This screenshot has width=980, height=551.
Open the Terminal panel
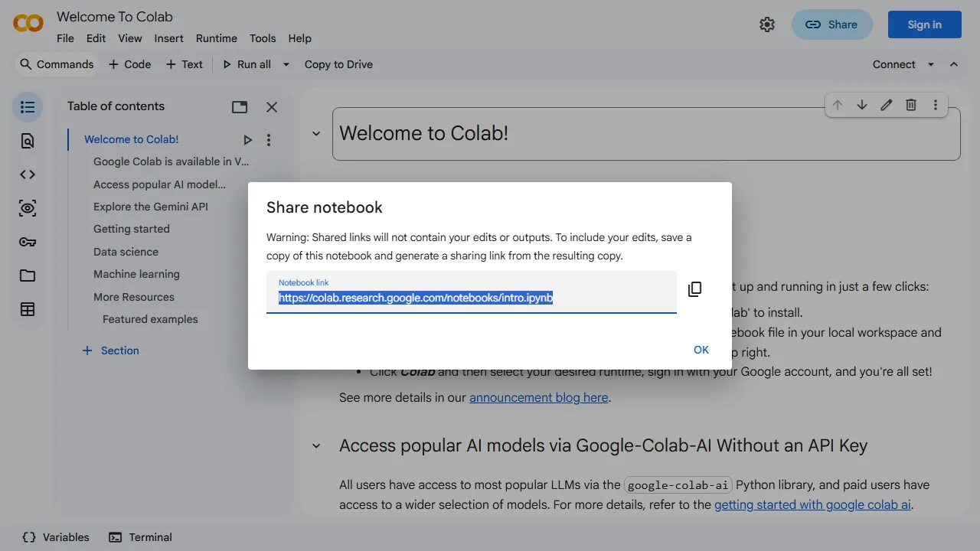click(140, 537)
